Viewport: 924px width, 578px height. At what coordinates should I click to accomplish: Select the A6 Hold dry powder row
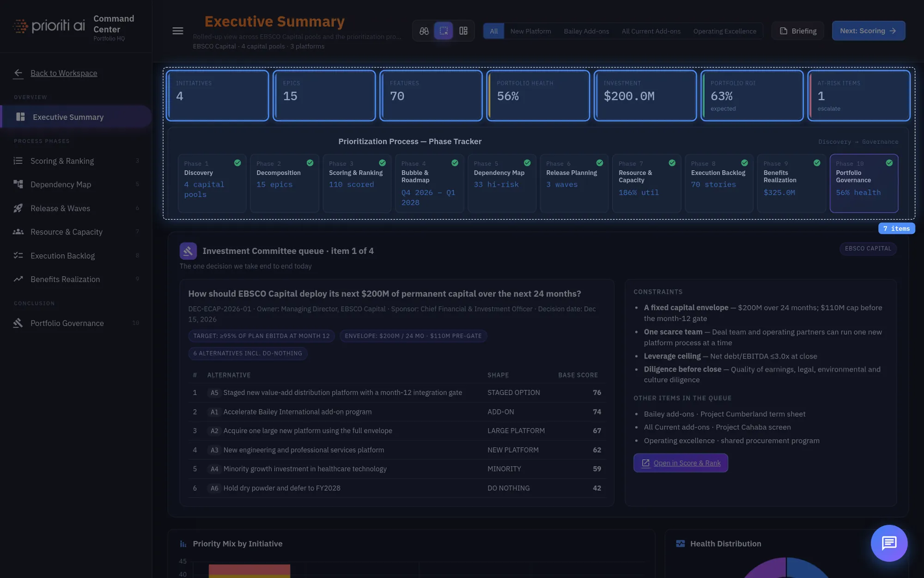click(x=397, y=488)
